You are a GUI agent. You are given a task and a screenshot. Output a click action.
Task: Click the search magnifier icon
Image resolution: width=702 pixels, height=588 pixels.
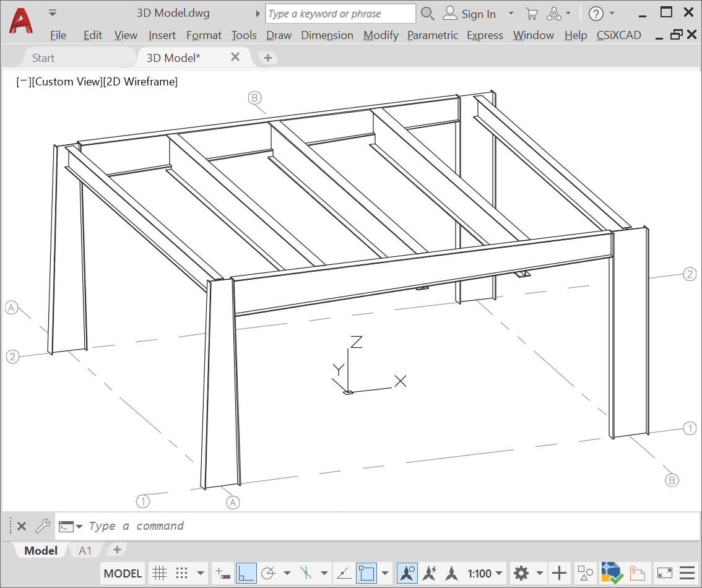click(427, 14)
